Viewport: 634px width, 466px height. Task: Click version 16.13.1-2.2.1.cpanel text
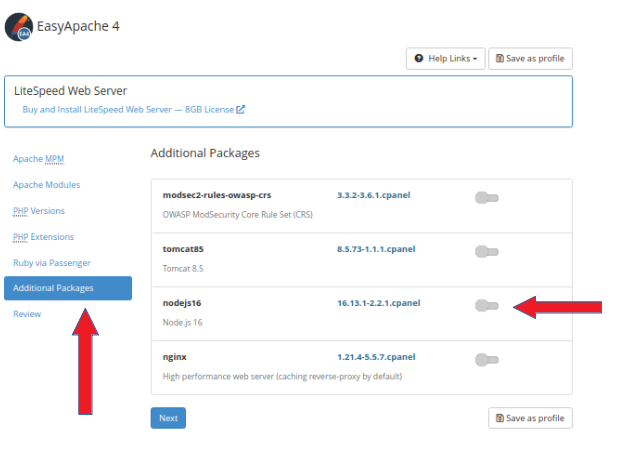tap(378, 303)
